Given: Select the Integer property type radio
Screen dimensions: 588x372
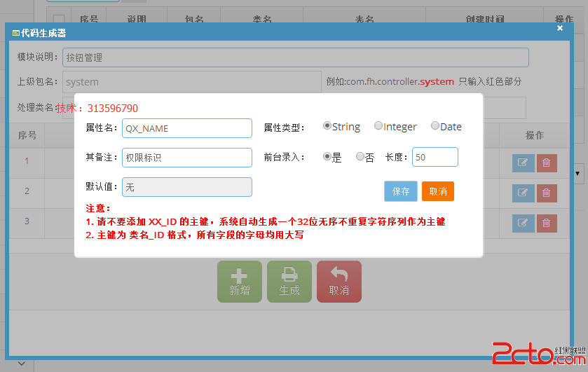Looking at the screenshot, I should pos(378,125).
